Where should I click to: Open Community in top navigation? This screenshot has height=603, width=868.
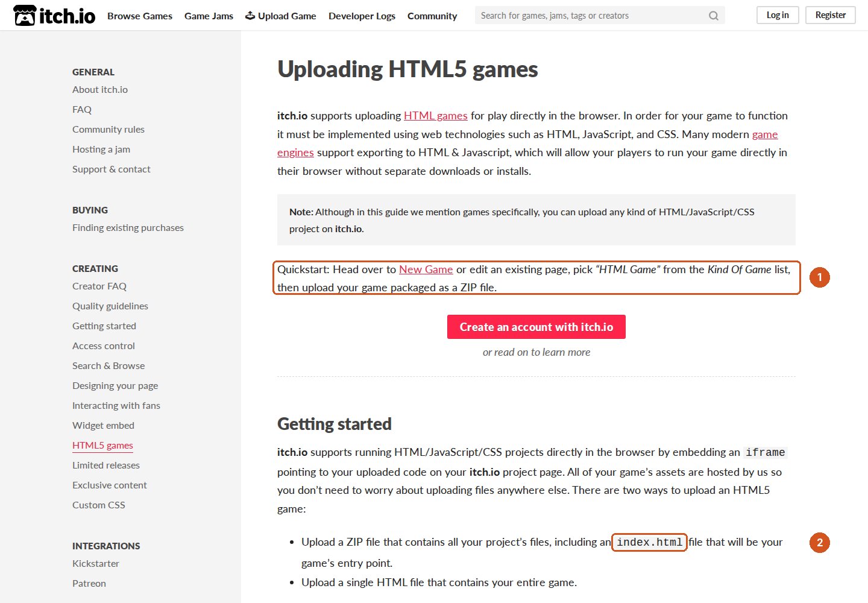(432, 16)
